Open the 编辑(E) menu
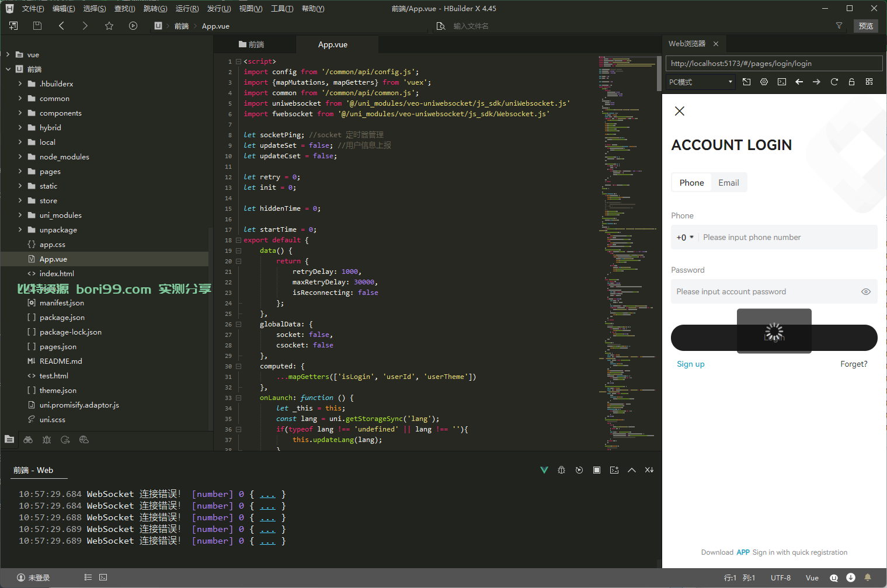Image resolution: width=887 pixels, height=588 pixels. (64, 9)
